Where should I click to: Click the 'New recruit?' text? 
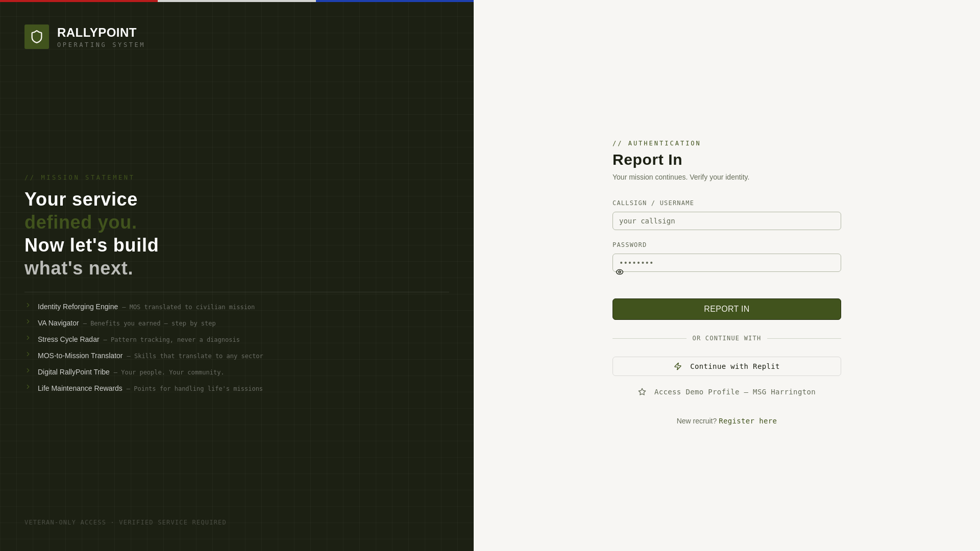point(697,421)
